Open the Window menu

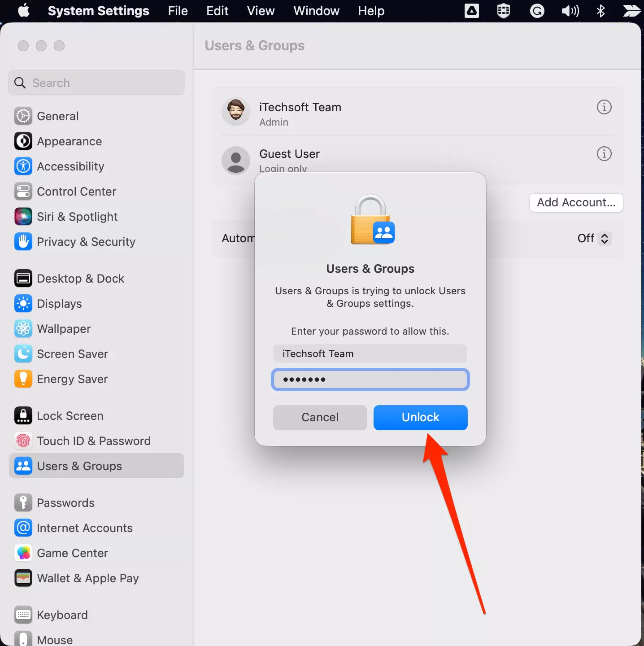tap(316, 11)
